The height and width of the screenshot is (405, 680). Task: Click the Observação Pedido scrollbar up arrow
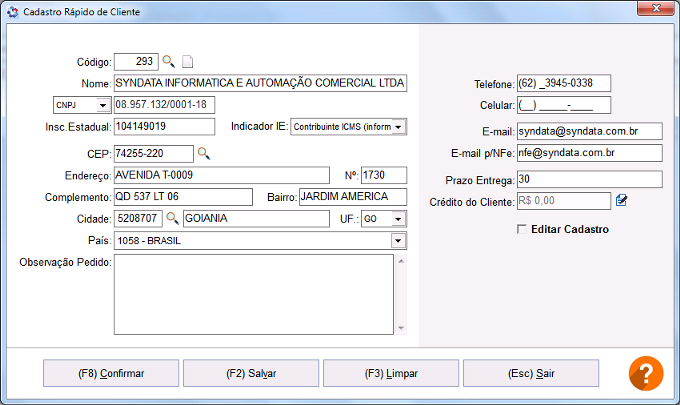(x=401, y=261)
